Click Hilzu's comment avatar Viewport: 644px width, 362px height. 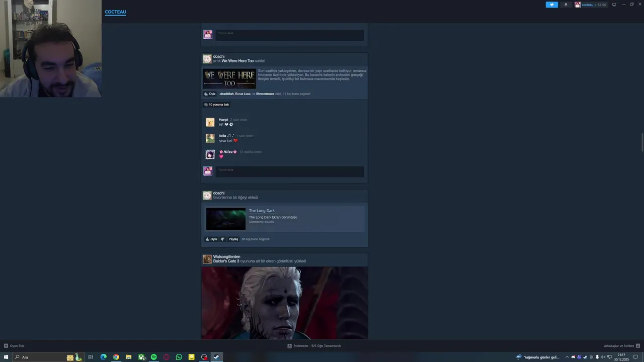coord(210,154)
